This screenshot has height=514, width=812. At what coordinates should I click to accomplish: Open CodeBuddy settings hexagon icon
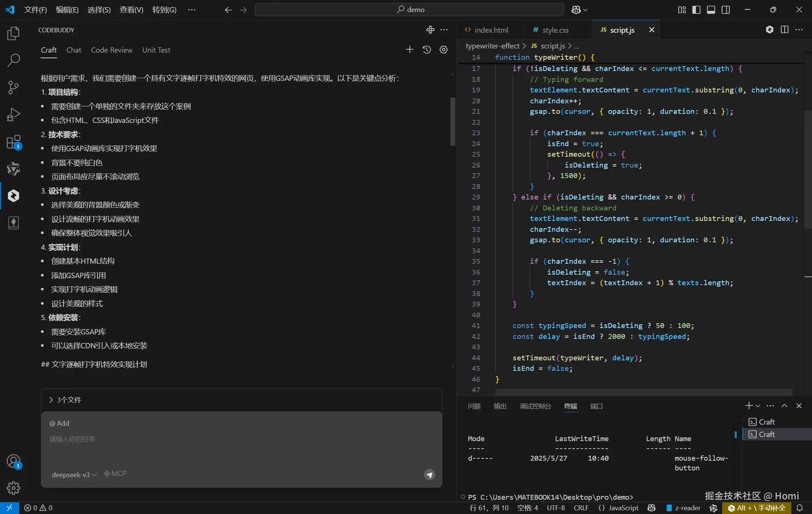[444, 50]
